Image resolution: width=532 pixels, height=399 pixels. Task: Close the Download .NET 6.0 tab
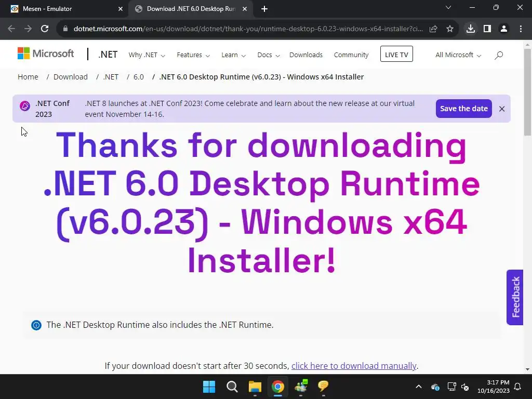pos(245,9)
